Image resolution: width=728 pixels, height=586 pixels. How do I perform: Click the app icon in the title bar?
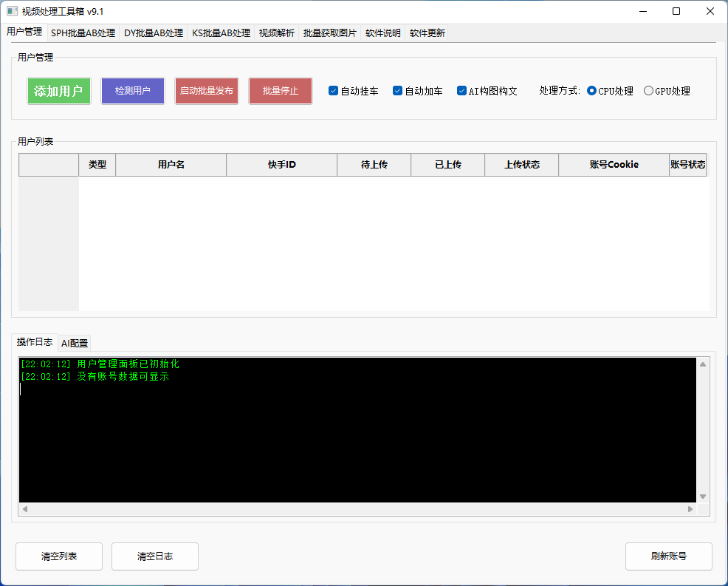[x=12, y=11]
